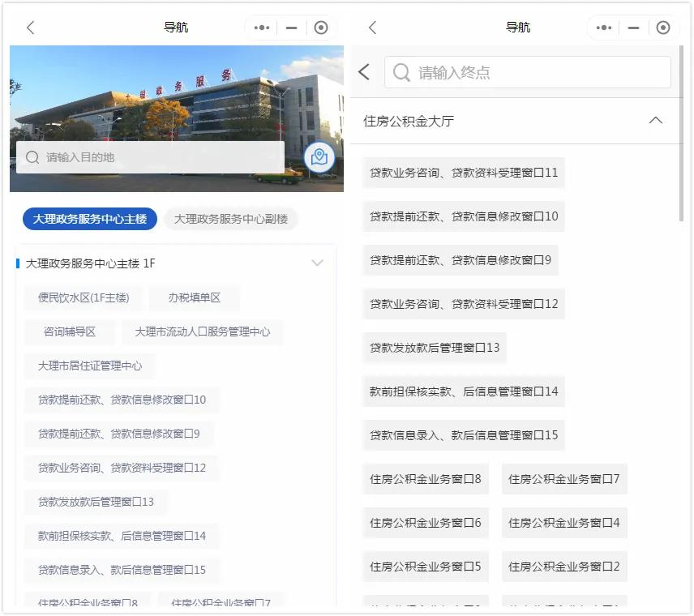Click the back arrow beside the destination search field
This screenshot has height=616, width=694.
364,72
